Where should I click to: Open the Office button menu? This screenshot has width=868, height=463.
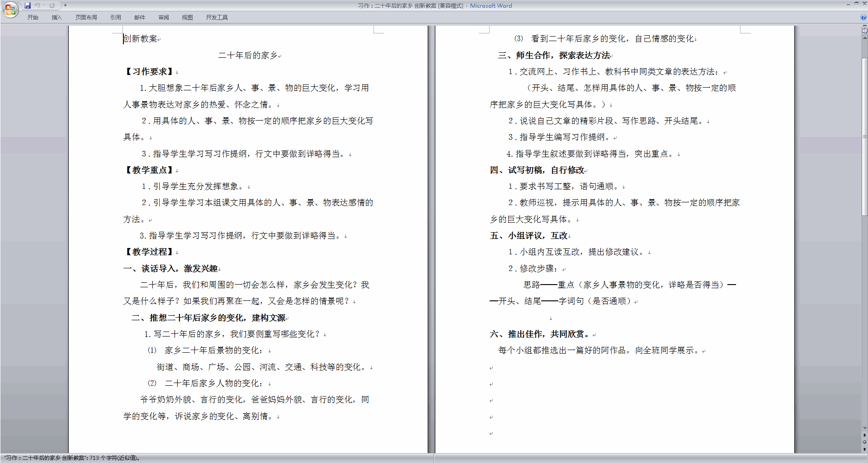tap(10, 9)
